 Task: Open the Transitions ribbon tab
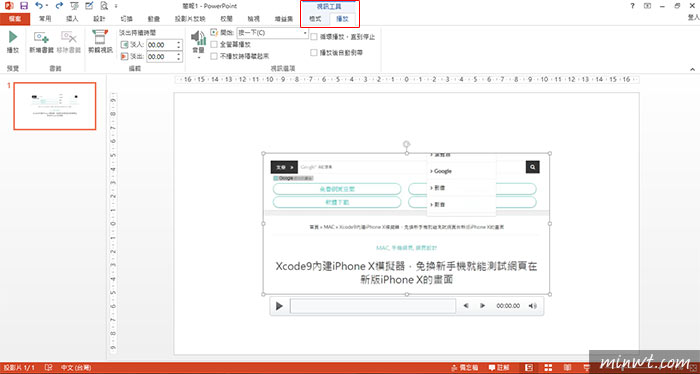(x=126, y=19)
